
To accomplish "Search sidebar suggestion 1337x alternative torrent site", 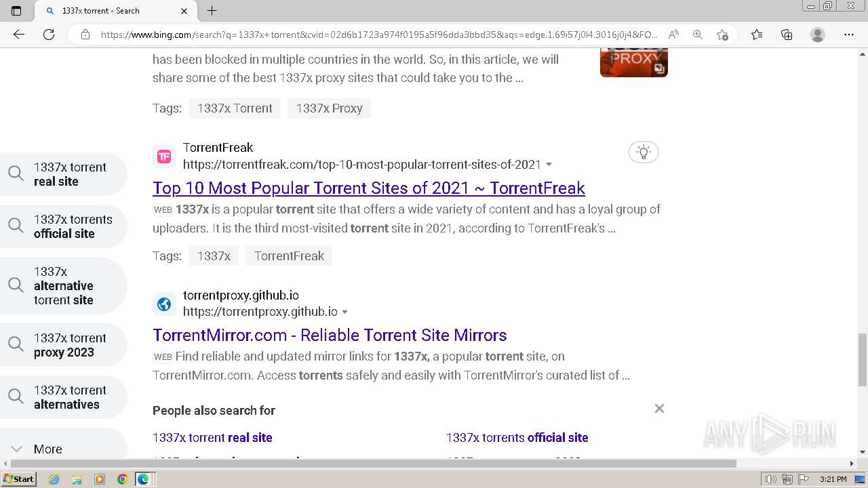I will click(x=63, y=285).
